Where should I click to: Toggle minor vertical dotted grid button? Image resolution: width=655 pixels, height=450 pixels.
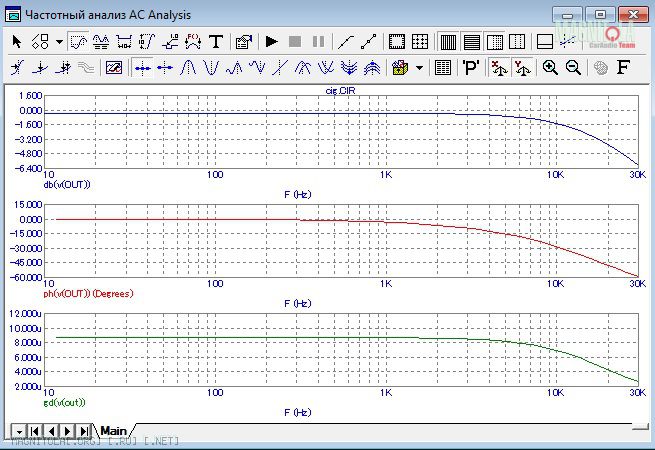pyautogui.click(x=517, y=42)
